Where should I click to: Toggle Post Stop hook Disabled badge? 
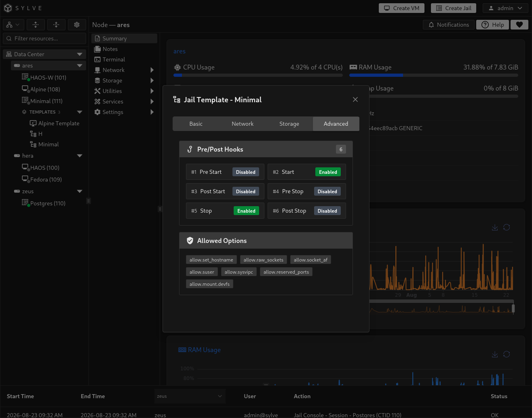[327, 211]
